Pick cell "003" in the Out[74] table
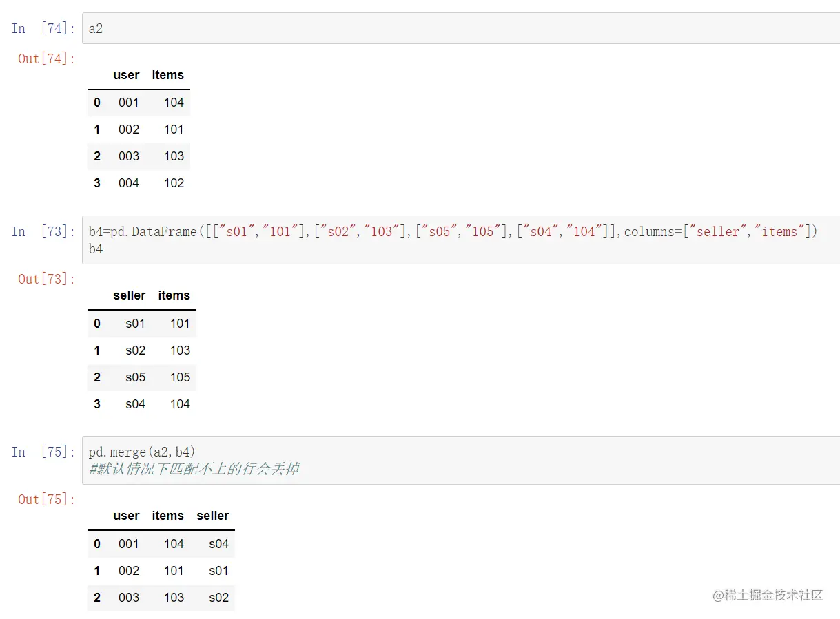 click(x=129, y=156)
